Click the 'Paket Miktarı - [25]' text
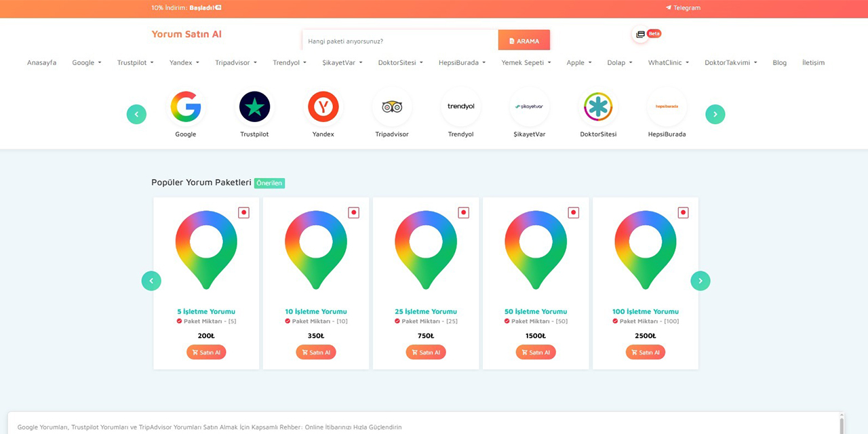 [x=426, y=321]
